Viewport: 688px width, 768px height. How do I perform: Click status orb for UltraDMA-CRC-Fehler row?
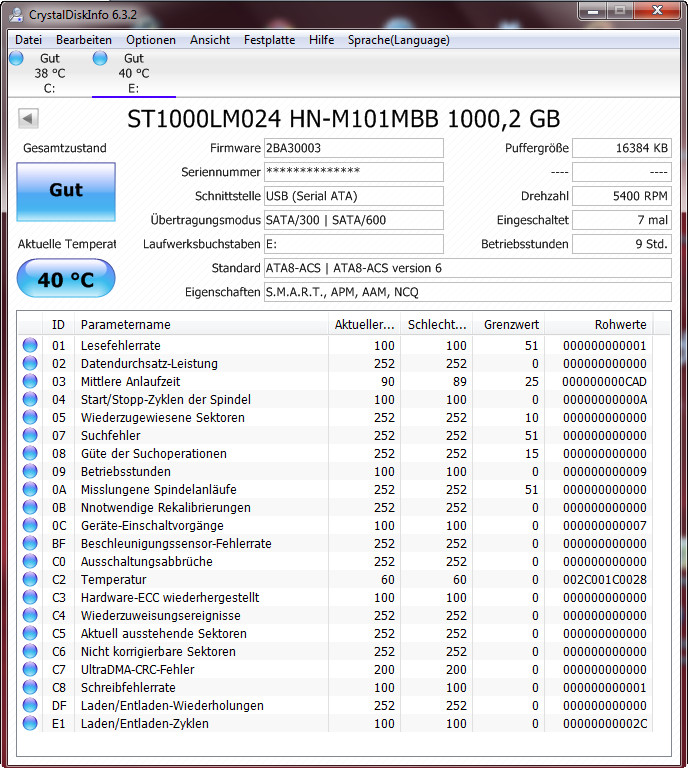point(30,669)
